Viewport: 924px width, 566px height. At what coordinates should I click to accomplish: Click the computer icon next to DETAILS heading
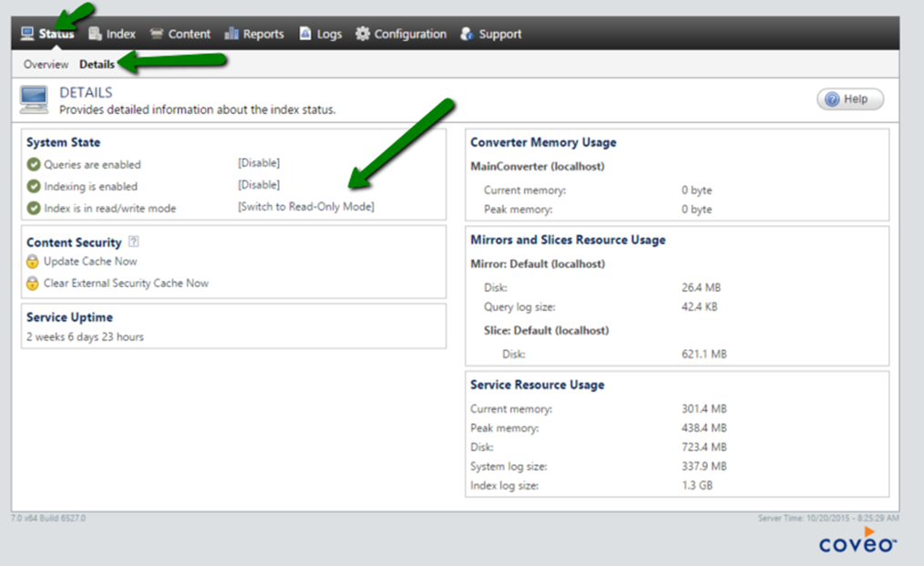tap(33, 98)
